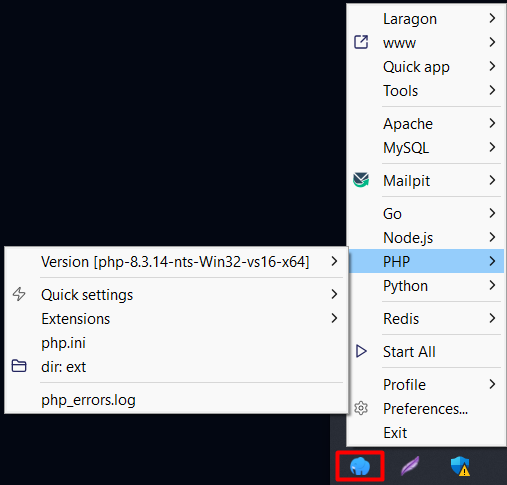The image size is (507, 485).
Task: Expand the Mailpit chevron arrow
Action: tap(492, 180)
